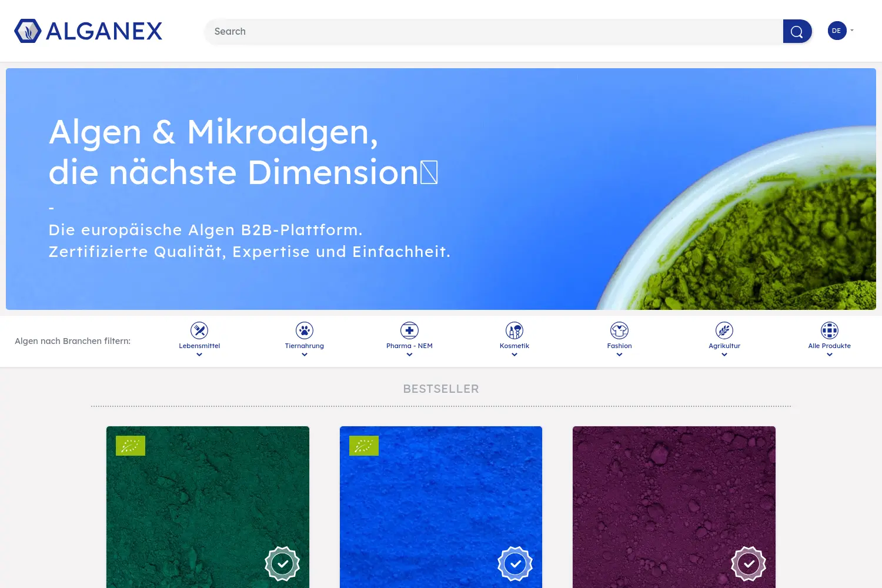Open the Alle Produkte label link

(x=830, y=346)
